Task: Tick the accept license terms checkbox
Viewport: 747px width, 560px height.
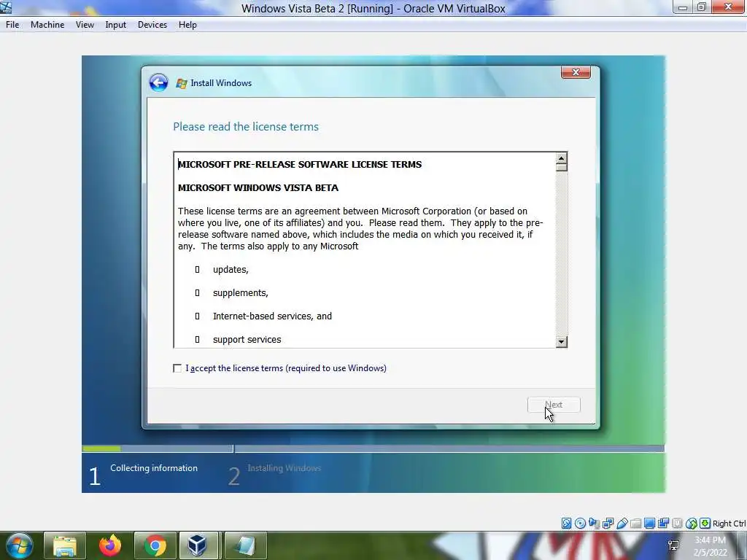Action: pos(177,368)
